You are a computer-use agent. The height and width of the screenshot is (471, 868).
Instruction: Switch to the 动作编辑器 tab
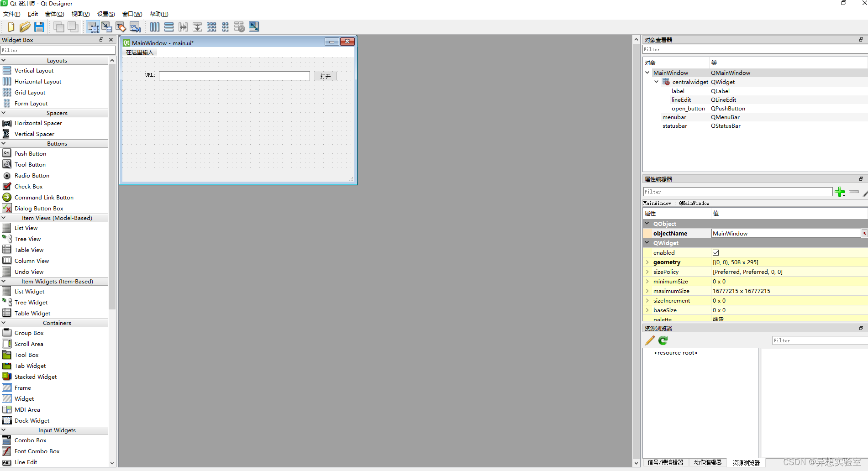(x=708, y=462)
